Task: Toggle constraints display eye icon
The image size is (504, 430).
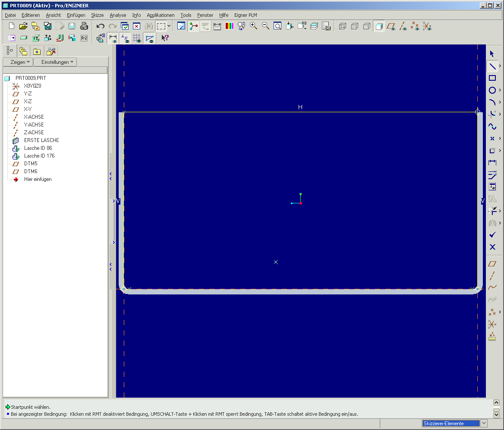Action: 125,38
